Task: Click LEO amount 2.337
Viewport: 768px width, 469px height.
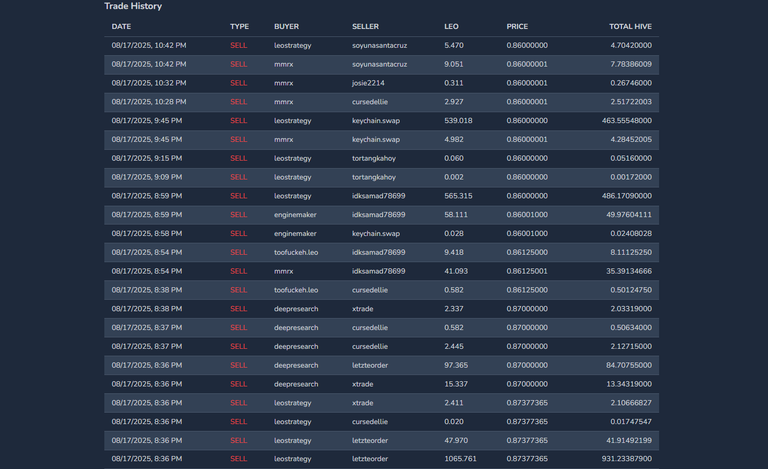Action: (x=454, y=309)
